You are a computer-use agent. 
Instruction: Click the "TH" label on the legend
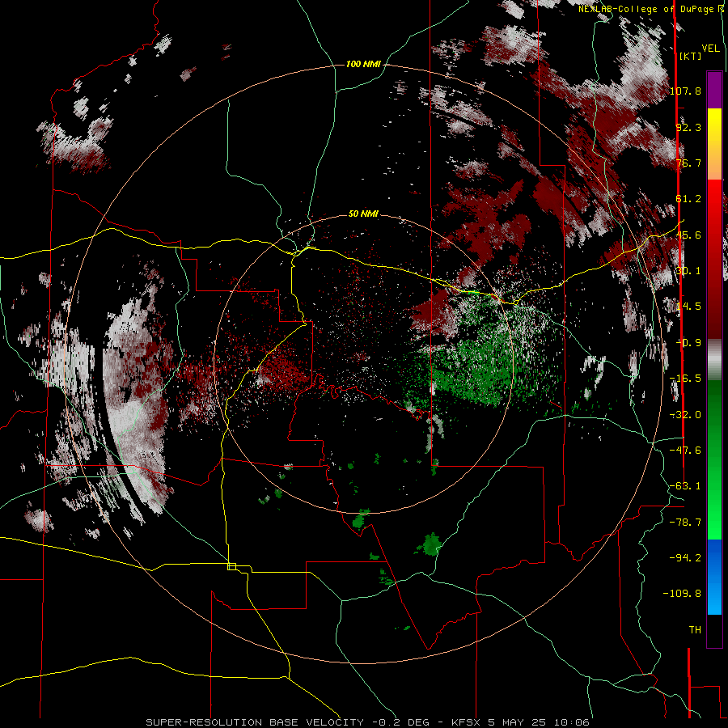point(695,630)
